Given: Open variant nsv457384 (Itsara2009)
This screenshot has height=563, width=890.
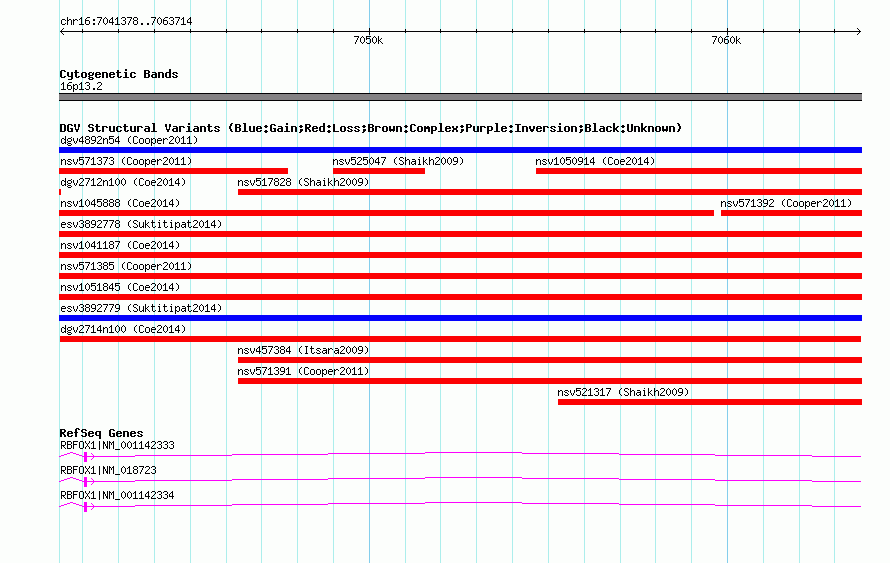Looking at the screenshot, I should (303, 350).
